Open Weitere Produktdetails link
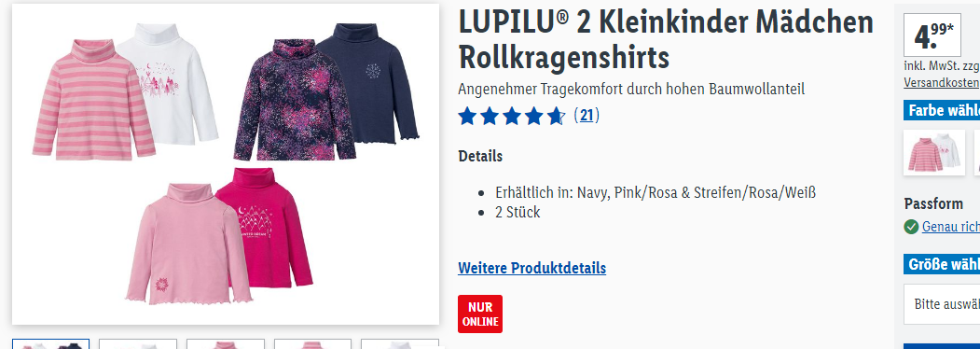This screenshot has height=349, width=980. 531,269
